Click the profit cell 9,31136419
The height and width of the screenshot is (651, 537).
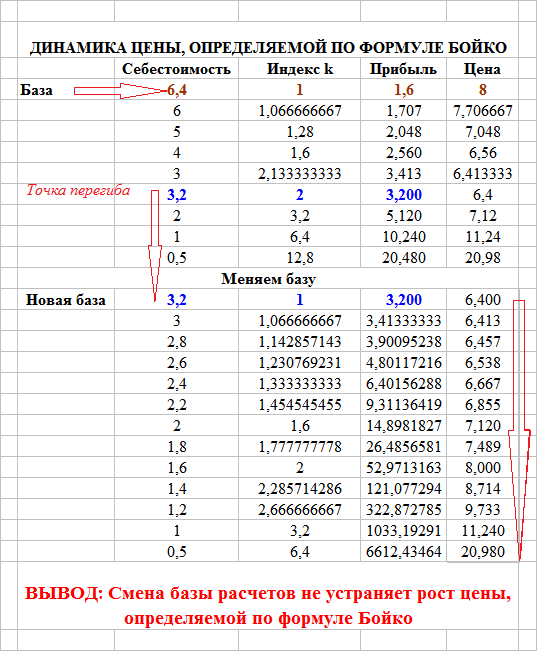coord(403,404)
